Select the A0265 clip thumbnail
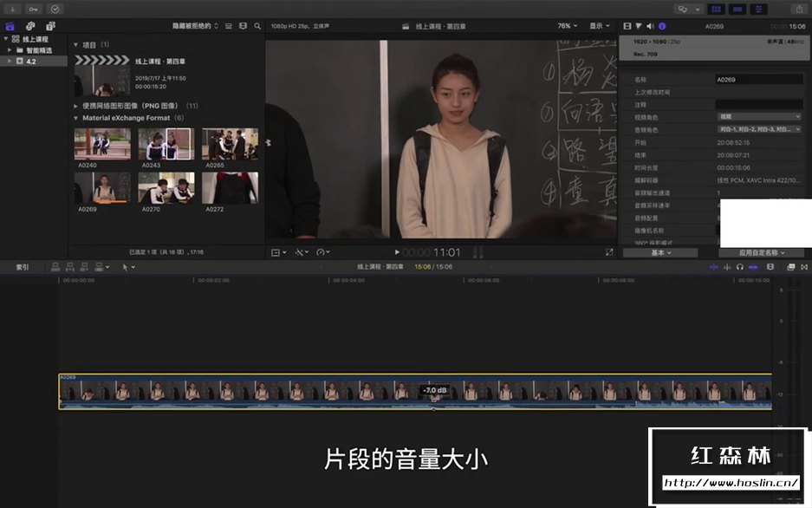 (230, 143)
